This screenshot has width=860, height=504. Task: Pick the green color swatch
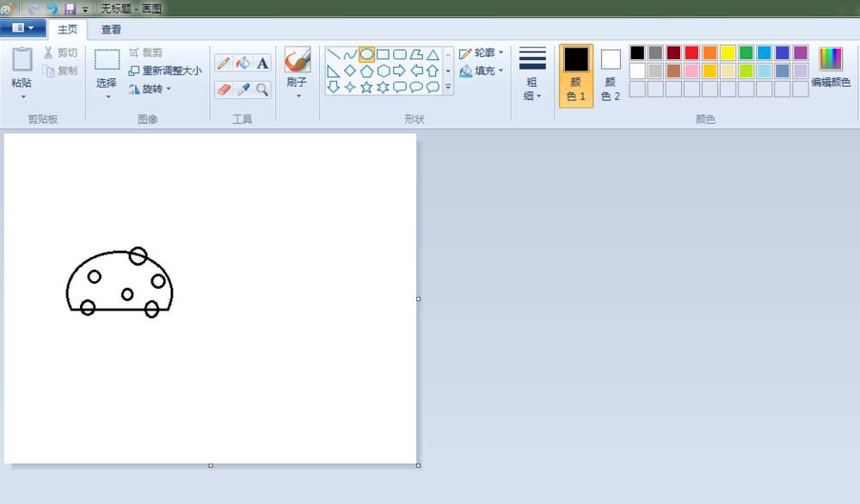[x=746, y=52]
